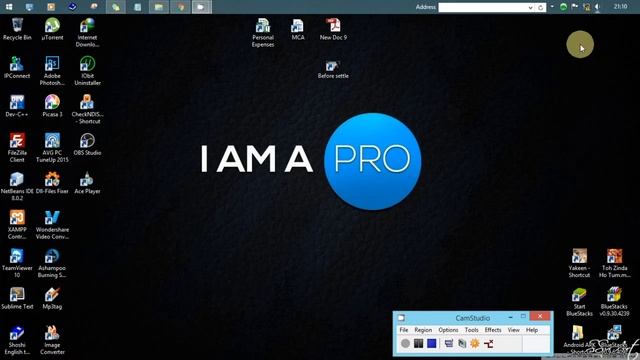Click the Action Center flag tray icon
The width and height of the screenshot is (640, 360).
pos(575,7)
